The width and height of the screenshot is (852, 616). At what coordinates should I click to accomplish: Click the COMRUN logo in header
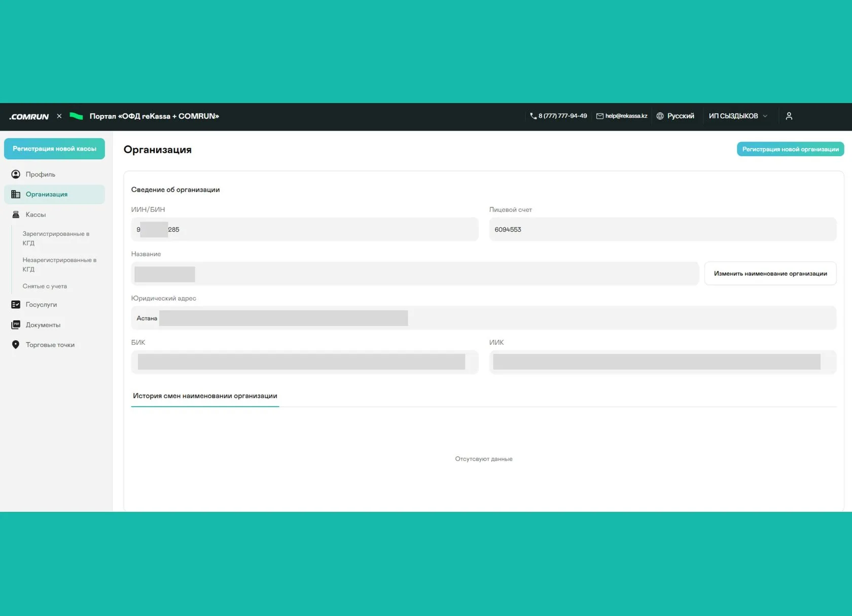(x=29, y=117)
